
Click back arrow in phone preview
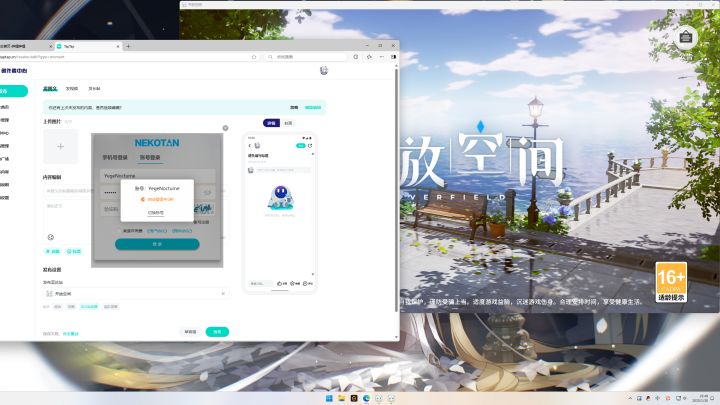(x=250, y=146)
